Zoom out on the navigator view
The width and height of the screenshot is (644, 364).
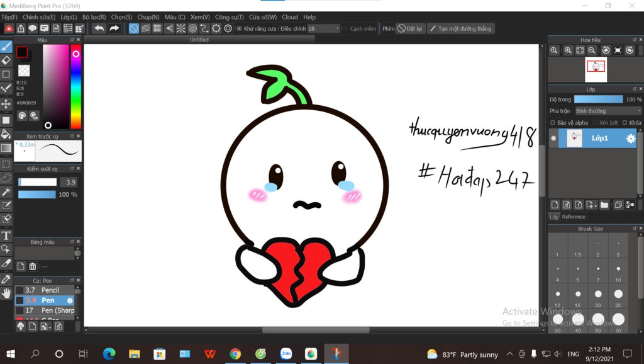click(591, 50)
